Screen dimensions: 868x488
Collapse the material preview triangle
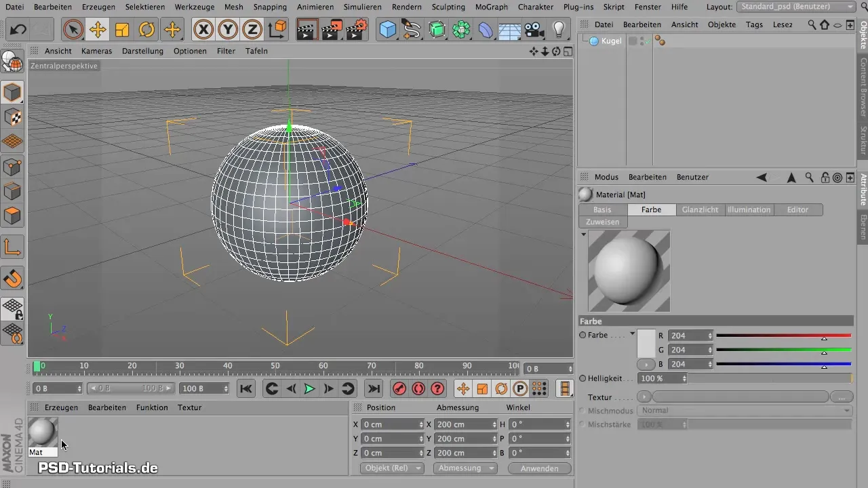pyautogui.click(x=583, y=235)
